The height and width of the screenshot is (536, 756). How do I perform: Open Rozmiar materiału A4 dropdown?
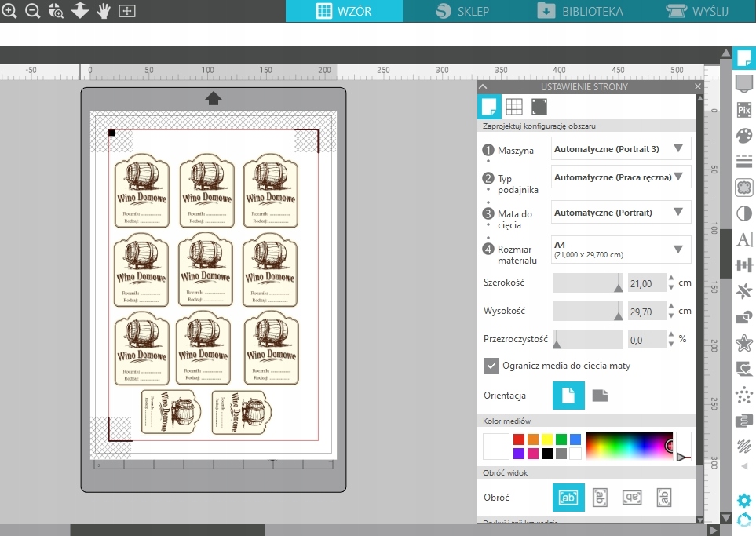(x=620, y=250)
